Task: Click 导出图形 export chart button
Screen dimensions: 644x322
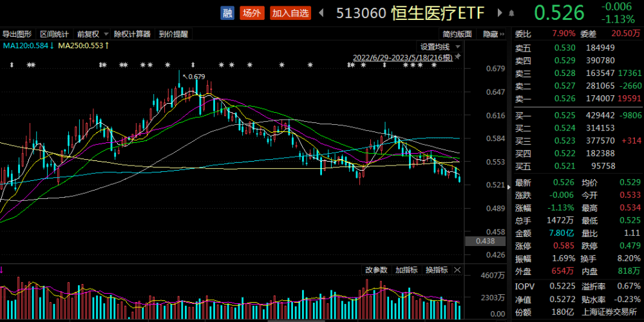Action: click(x=17, y=34)
